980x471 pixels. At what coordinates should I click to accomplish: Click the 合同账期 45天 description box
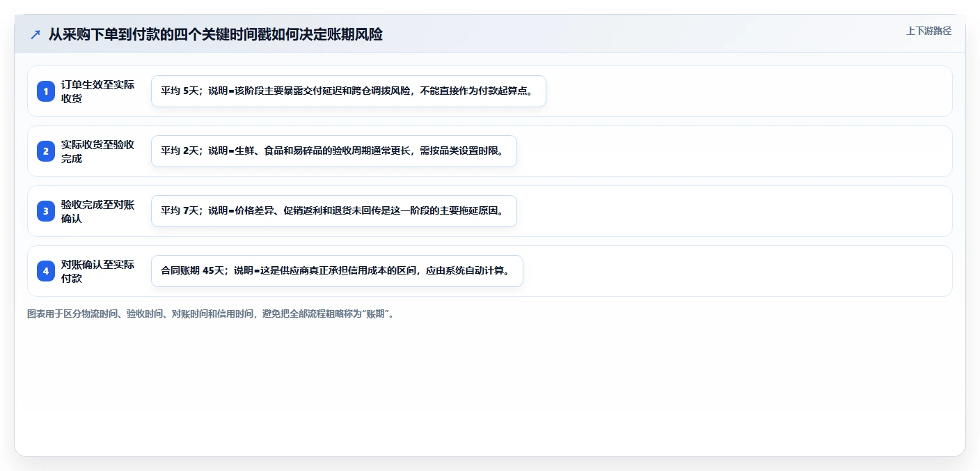pos(337,271)
